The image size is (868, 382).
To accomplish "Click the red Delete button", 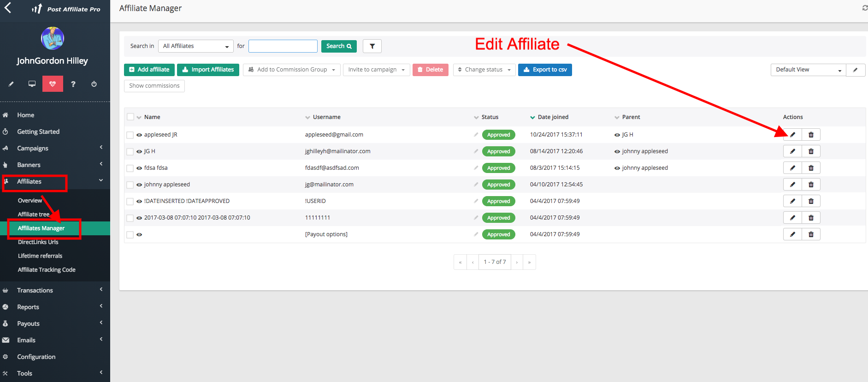I will [x=431, y=70].
